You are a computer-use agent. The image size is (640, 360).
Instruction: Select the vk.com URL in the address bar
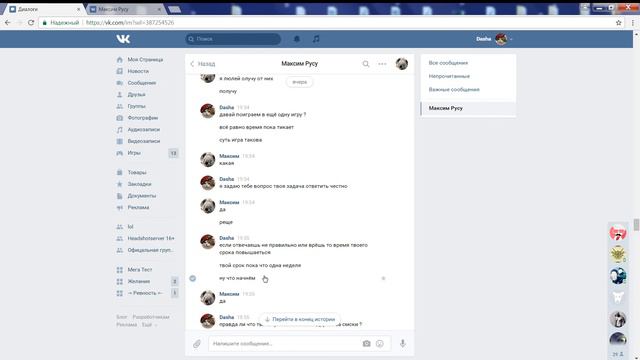130,23
